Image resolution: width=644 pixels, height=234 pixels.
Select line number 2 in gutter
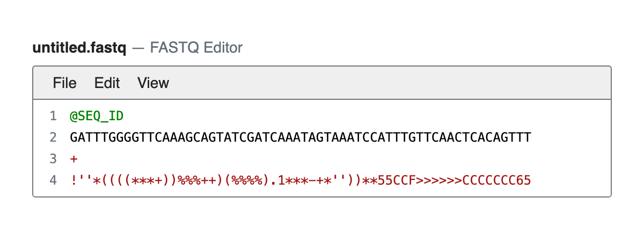point(53,137)
